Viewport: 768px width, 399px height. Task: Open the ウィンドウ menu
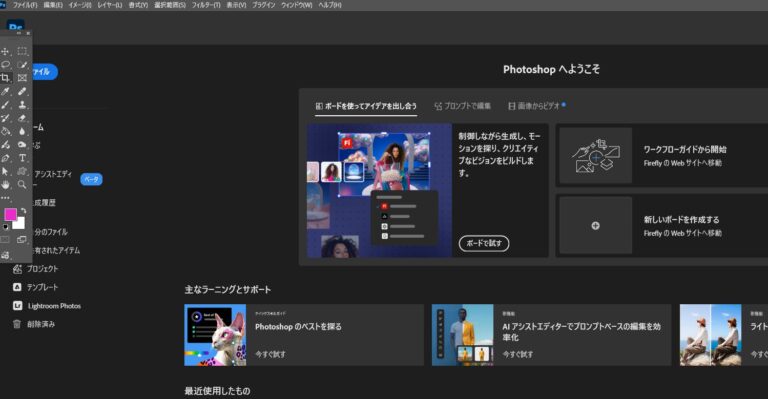296,5
